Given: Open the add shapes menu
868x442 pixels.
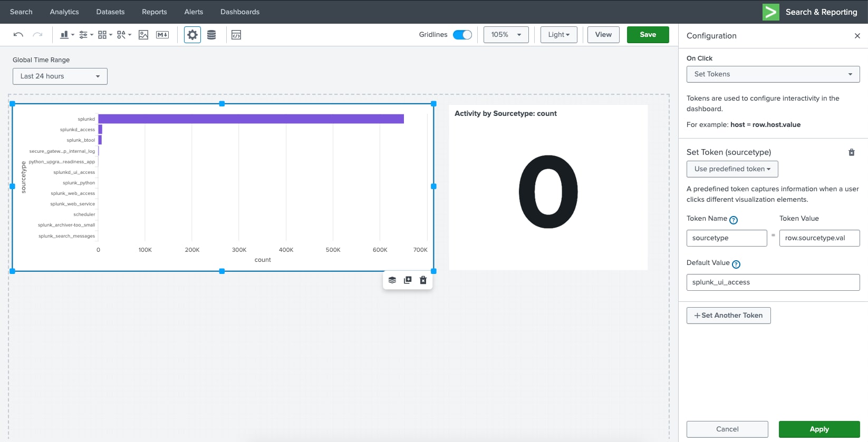Looking at the screenshot, I should tap(124, 35).
